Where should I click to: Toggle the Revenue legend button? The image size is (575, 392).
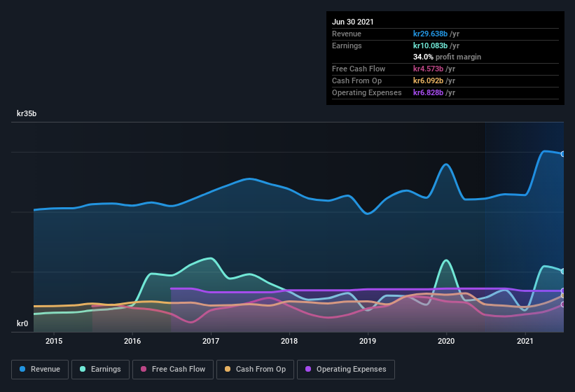[x=40, y=370]
